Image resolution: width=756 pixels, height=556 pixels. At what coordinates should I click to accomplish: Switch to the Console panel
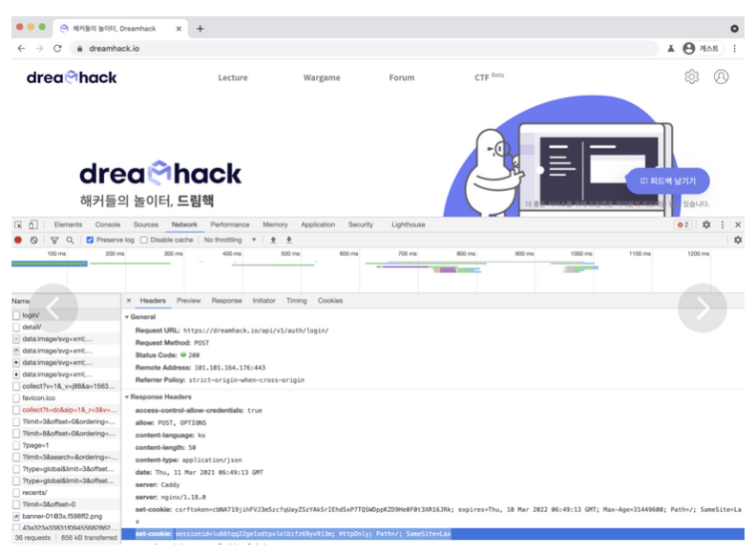pos(108,225)
